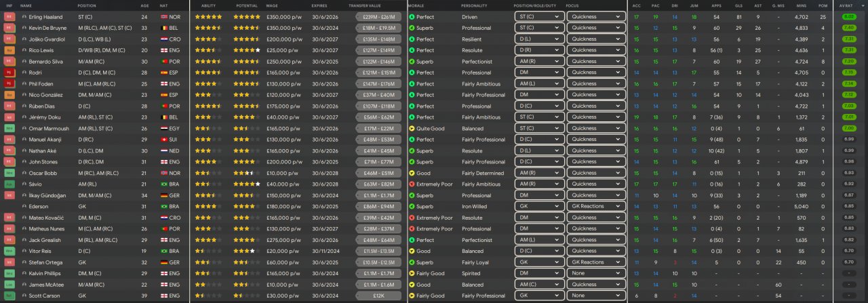
Task: Click Haaland's 8.02 average rating badge
Action: [848, 16]
